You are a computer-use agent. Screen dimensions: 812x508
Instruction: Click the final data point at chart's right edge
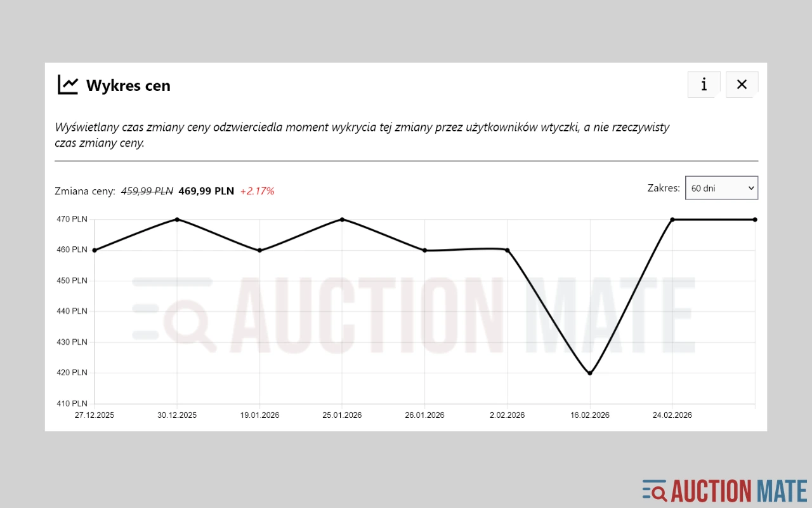(755, 220)
